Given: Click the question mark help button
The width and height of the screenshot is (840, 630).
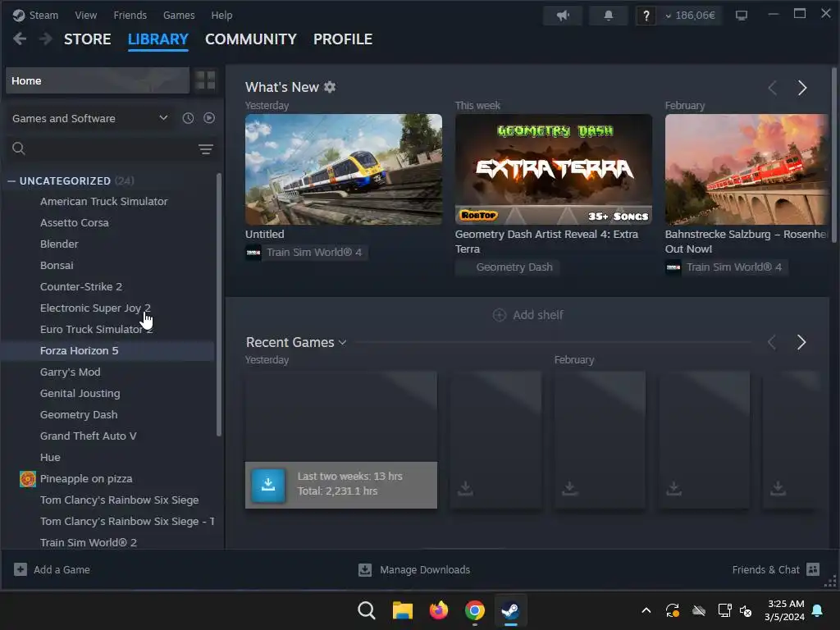Looking at the screenshot, I should 646,16.
